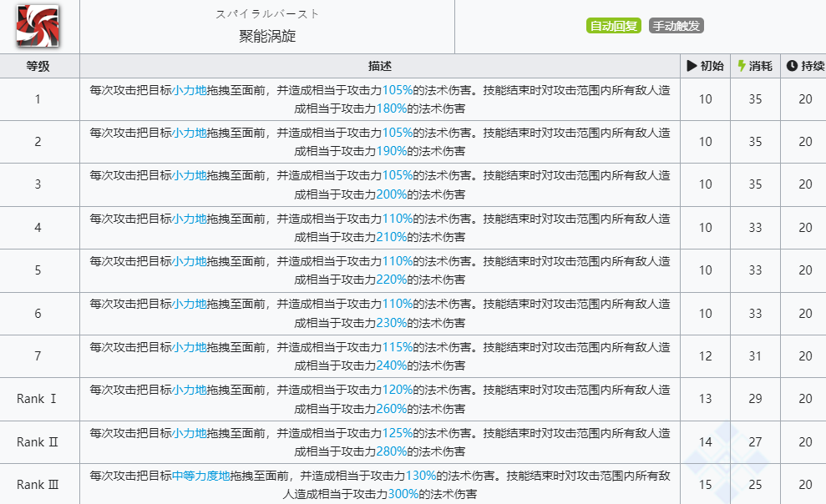826x504 pixels.
Task: Click the 190% value in level 2 description
Action: point(392,151)
